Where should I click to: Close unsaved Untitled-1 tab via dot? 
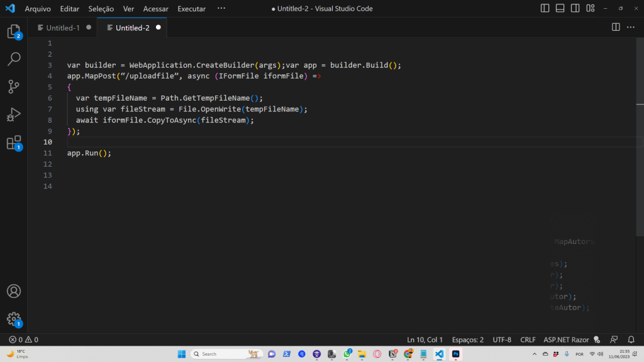coord(89,28)
